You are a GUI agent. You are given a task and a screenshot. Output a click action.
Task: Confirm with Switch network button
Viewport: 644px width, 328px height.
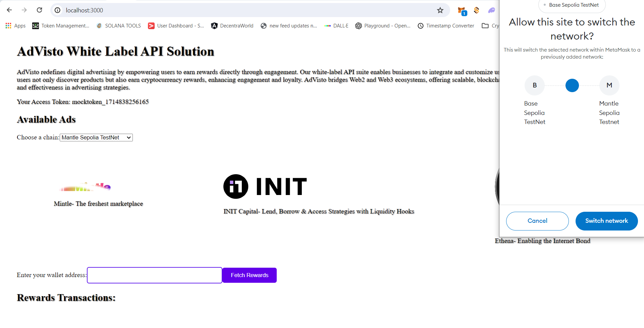point(606,221)
